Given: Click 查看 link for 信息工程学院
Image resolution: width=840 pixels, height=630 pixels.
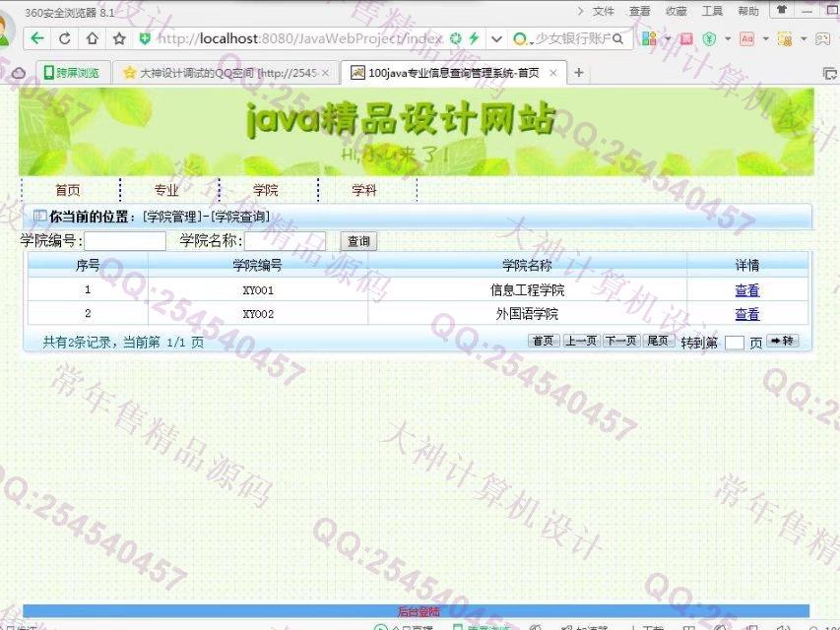Looking at the screenshot, I should [x=746, y=290].
